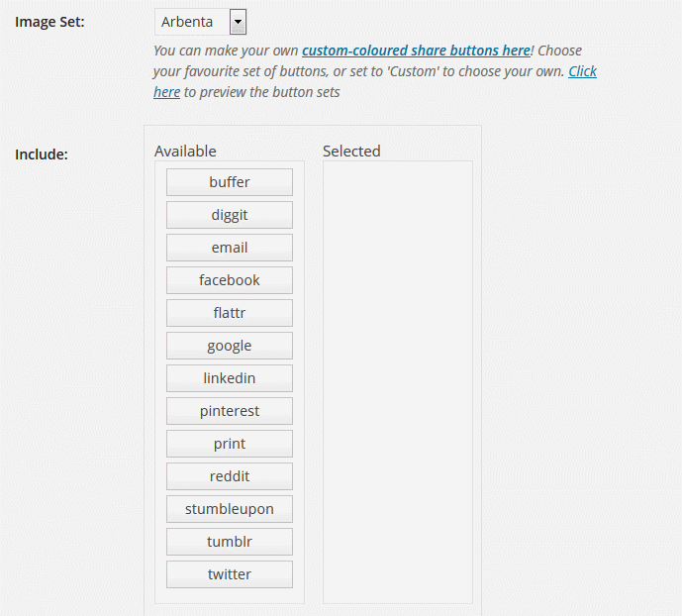
Task: Choose the tumblr button
Action: pyautogui.click(x=230, y=542)
